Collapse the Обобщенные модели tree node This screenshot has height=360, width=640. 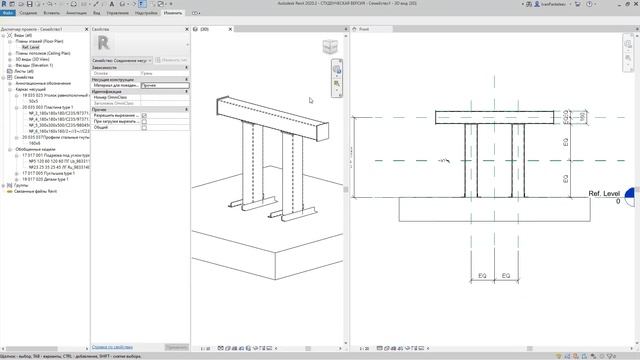pos(10,149)
